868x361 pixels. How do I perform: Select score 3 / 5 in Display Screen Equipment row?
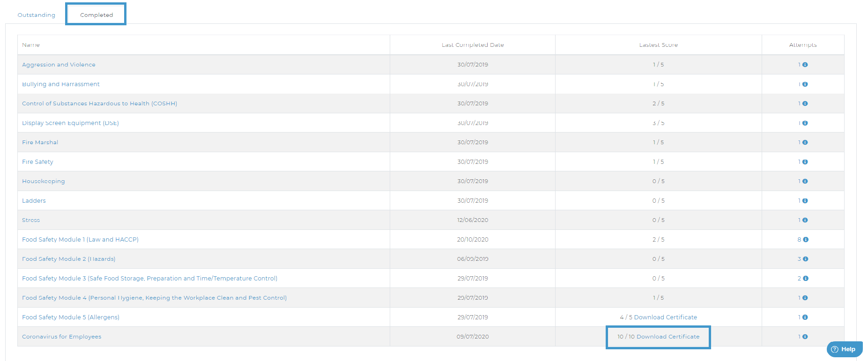click(x=658, y=123)
